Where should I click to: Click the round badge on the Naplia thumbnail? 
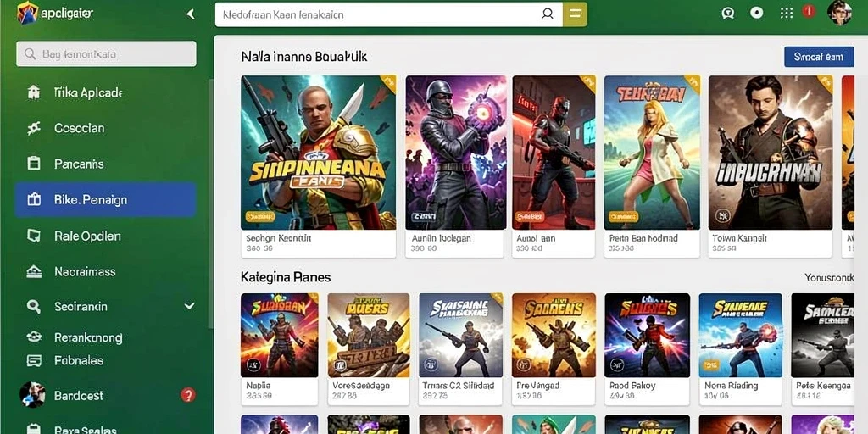[x=253, y=364]
